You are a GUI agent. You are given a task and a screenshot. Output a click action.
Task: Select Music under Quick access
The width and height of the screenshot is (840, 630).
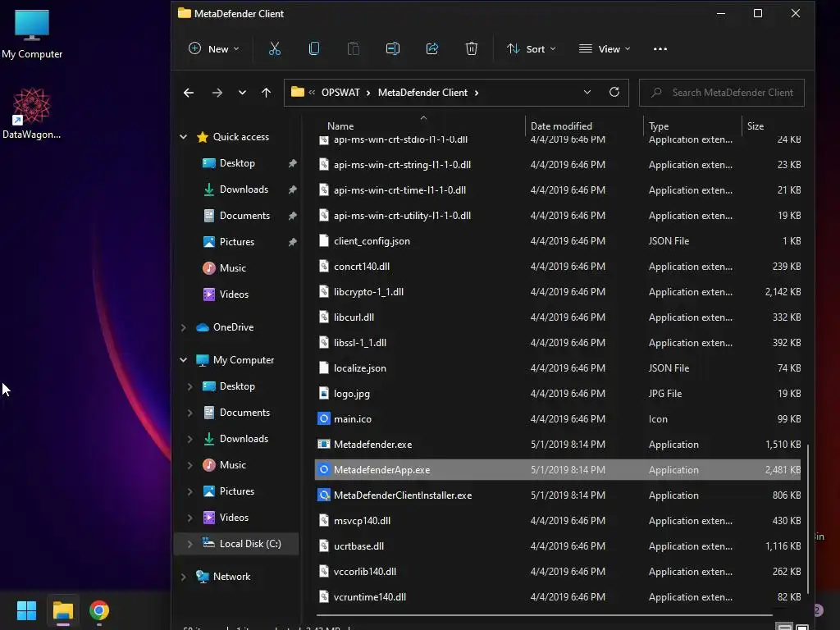232,268
